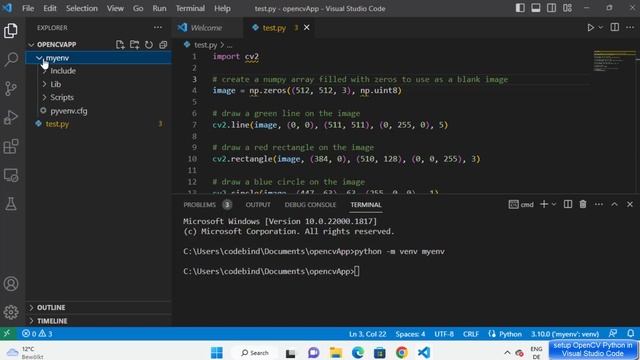Open remote window indicator in status bar
Screen dimensions: 640x360
pyautogui.click(x=7, y=333)
